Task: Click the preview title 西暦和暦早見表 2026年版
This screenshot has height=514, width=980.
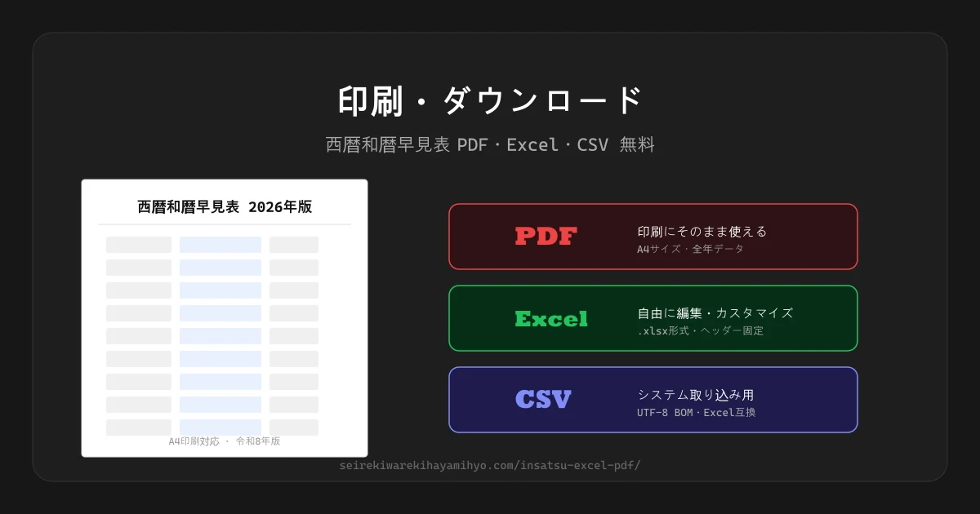Action: coord(225,206)
